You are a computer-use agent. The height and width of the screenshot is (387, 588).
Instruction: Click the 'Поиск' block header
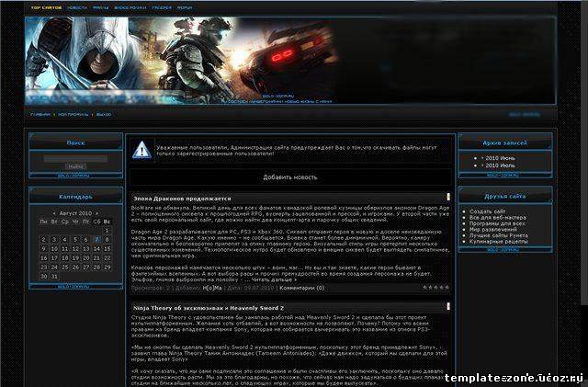(x=75, y=142)
